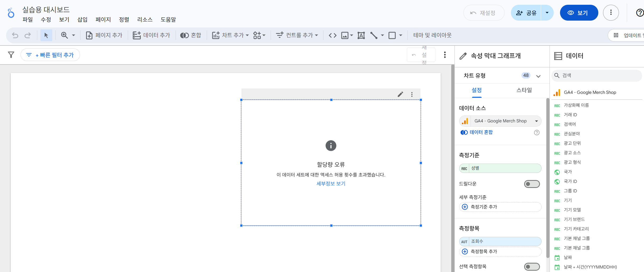
Task: Open the 차트 추가 dropdown
Action: pyautogui.click(x=231, y=35)
